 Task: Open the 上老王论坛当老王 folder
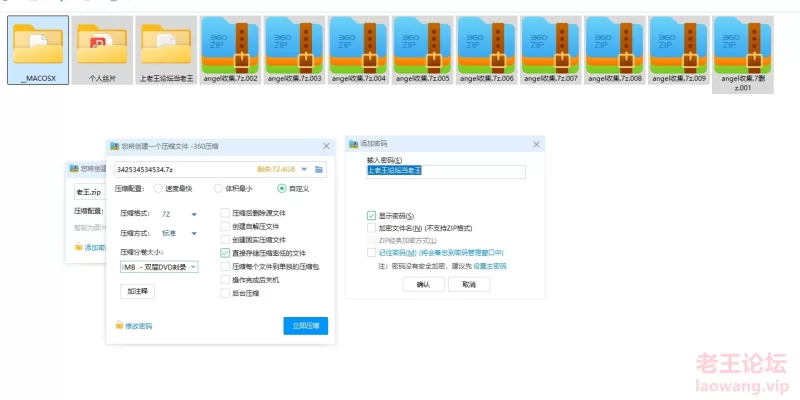(166, 50)
